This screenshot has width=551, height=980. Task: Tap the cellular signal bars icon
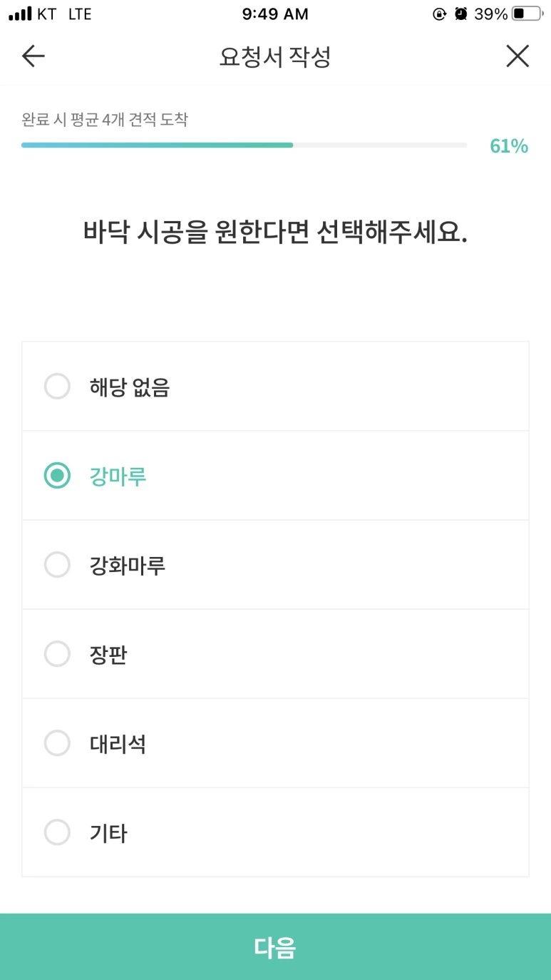20,14
